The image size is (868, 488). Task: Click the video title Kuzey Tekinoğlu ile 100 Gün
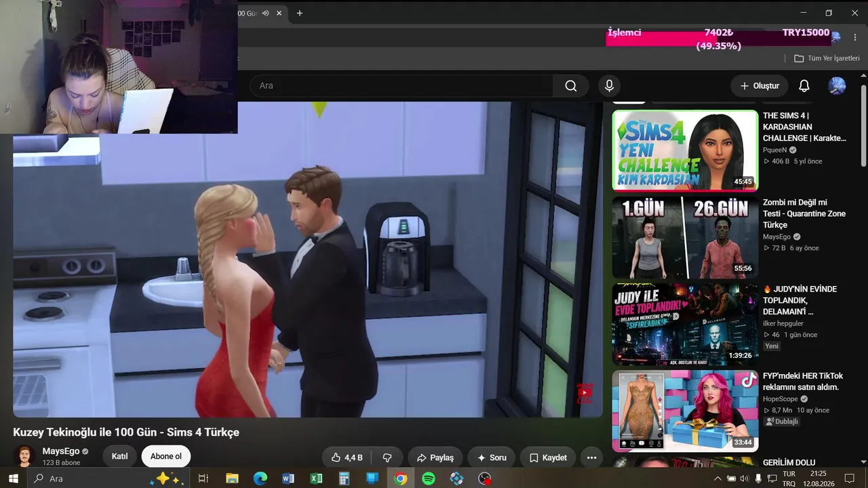click(126, 432)
